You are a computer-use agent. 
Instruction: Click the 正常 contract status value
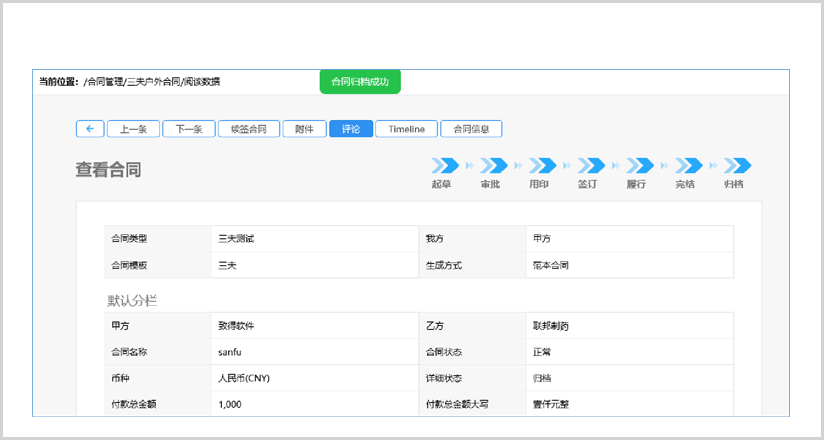[x=542, y=352]
